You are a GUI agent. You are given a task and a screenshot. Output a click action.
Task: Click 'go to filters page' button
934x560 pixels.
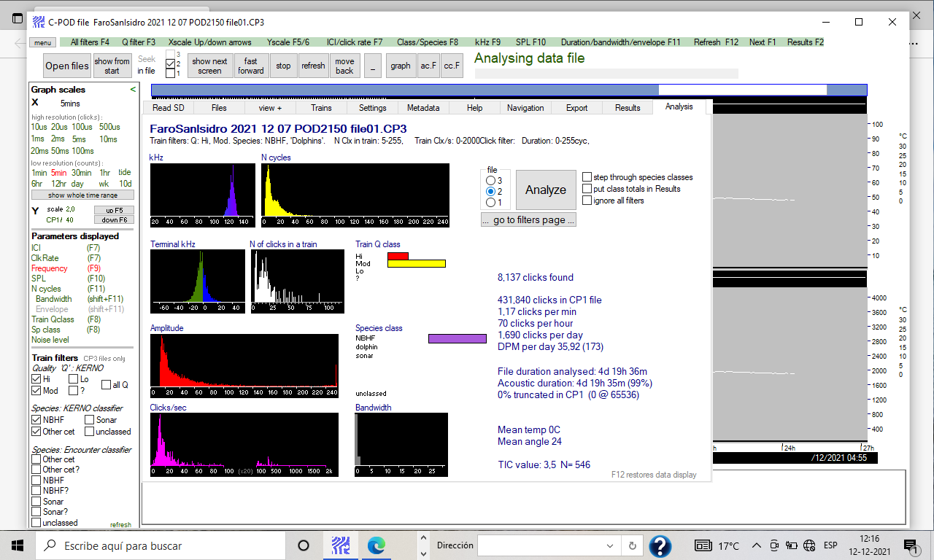pos(528,220)
